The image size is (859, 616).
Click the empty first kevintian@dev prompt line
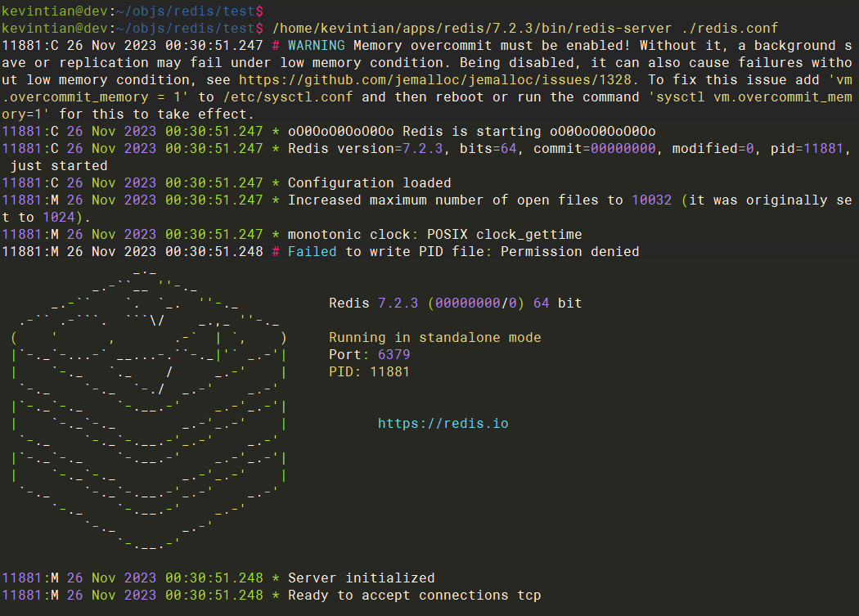point(131,11)
